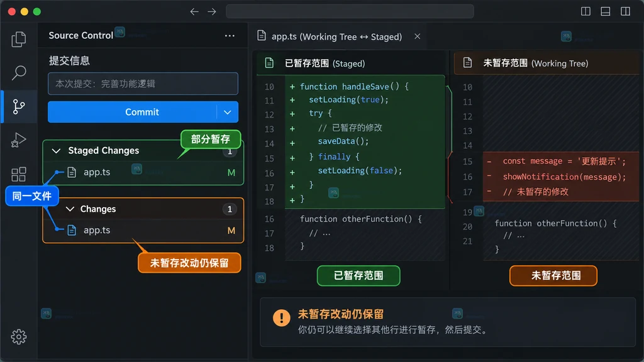This screenshot has width=644, height=362.
Task: Open the Explorer files view
Action: [x=18, y=40]
